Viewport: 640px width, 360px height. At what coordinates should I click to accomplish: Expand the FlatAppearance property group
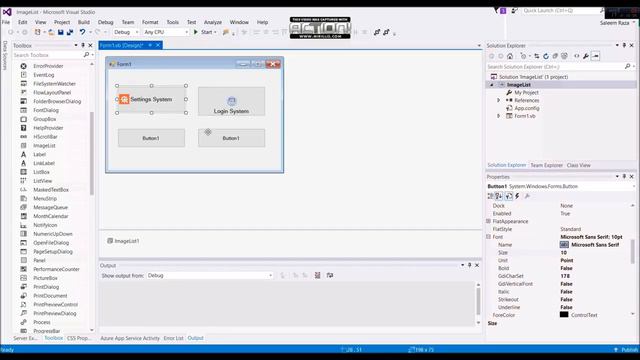pyautogui.click(x=489, y=221)
